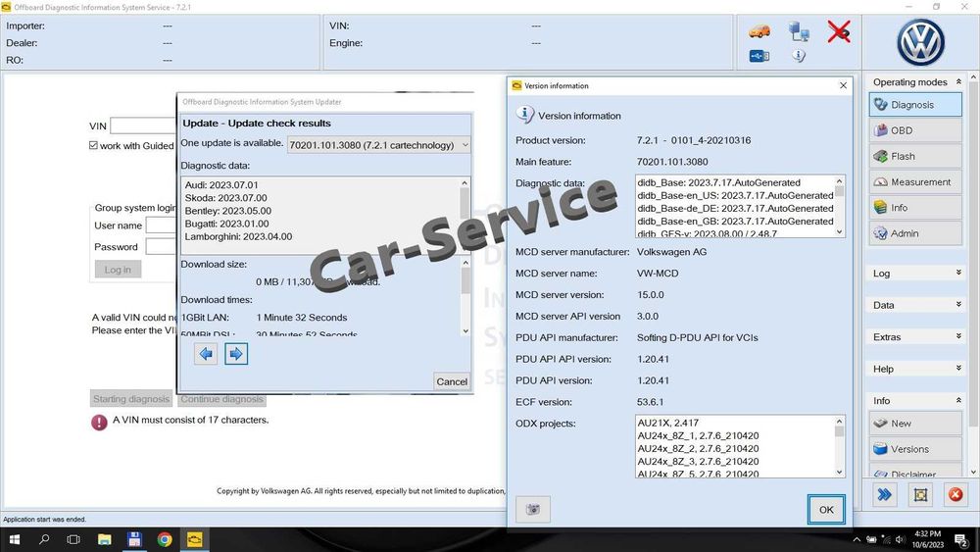This screenshot has height=552, width=980.
Task: Select Measurement operating mode
Action: (x=915, y=182)
